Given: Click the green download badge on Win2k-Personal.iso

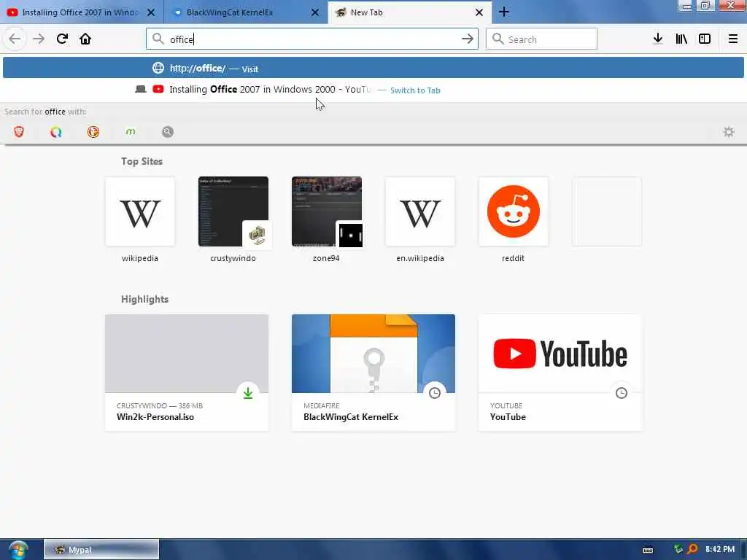Looking at the screenshot, I should click(248, 393).
